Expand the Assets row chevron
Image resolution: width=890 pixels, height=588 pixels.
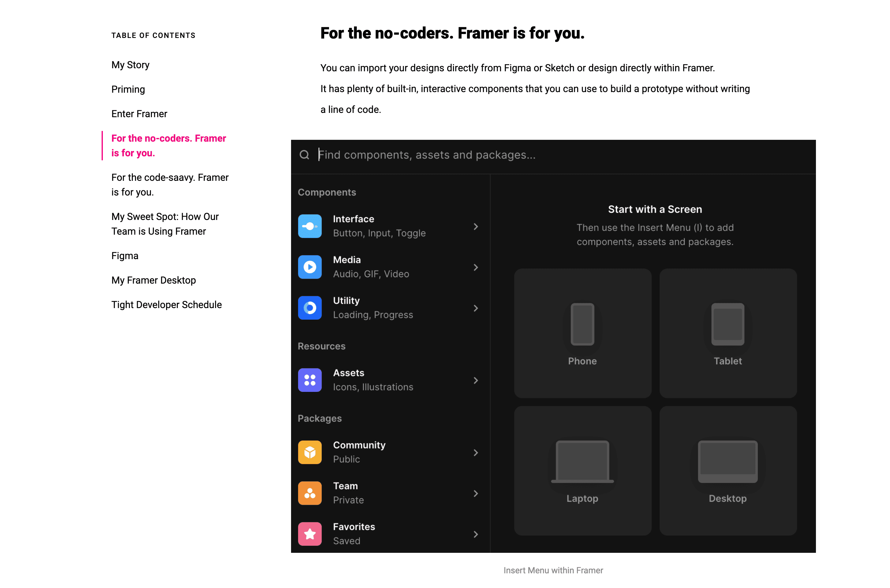click(x=476, y=380)
